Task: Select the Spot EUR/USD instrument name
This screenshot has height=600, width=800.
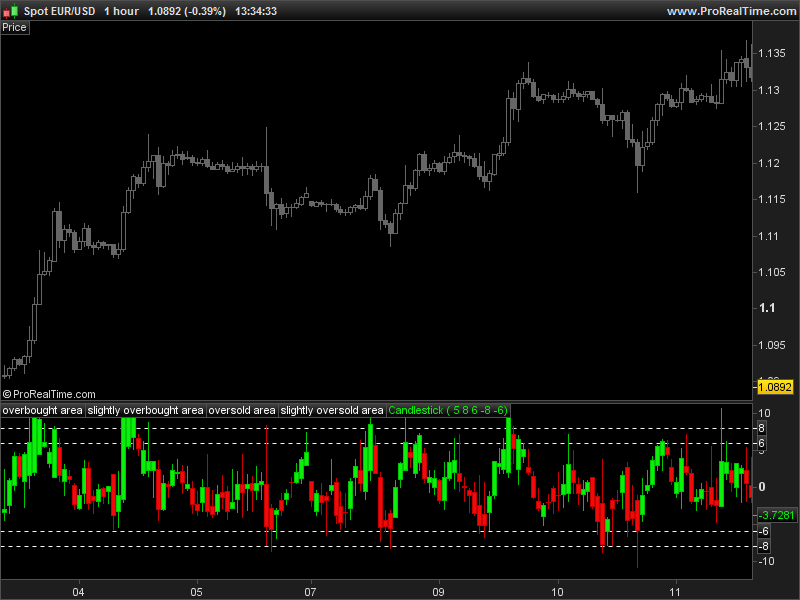Action: 60,11
